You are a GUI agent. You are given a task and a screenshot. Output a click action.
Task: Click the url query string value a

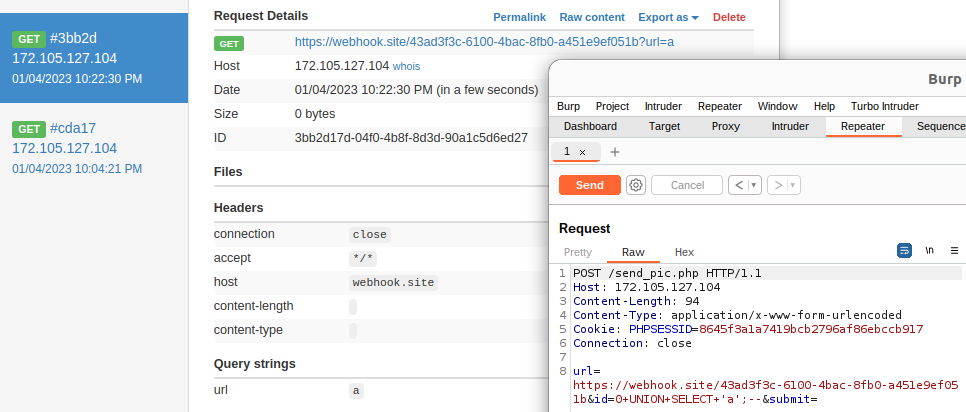coord(355,390)
